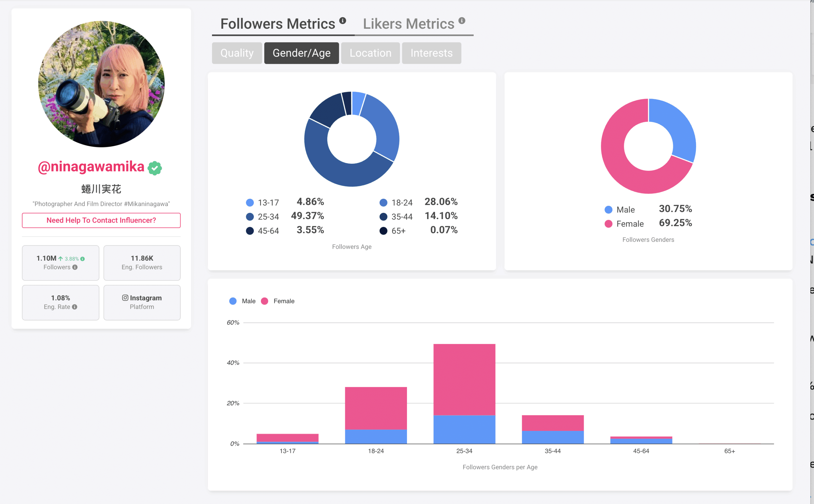Click the green growth arrow icon

(x=61, y=259)
